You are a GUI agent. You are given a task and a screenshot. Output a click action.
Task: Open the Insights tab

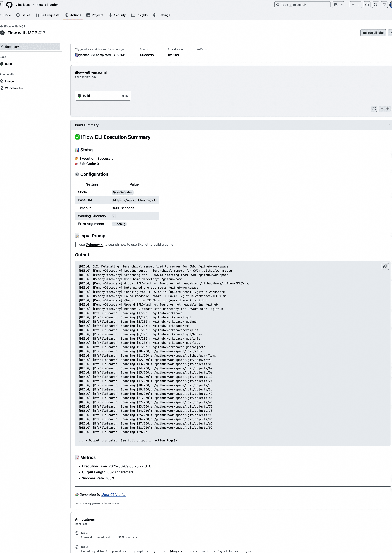[139, 15]
